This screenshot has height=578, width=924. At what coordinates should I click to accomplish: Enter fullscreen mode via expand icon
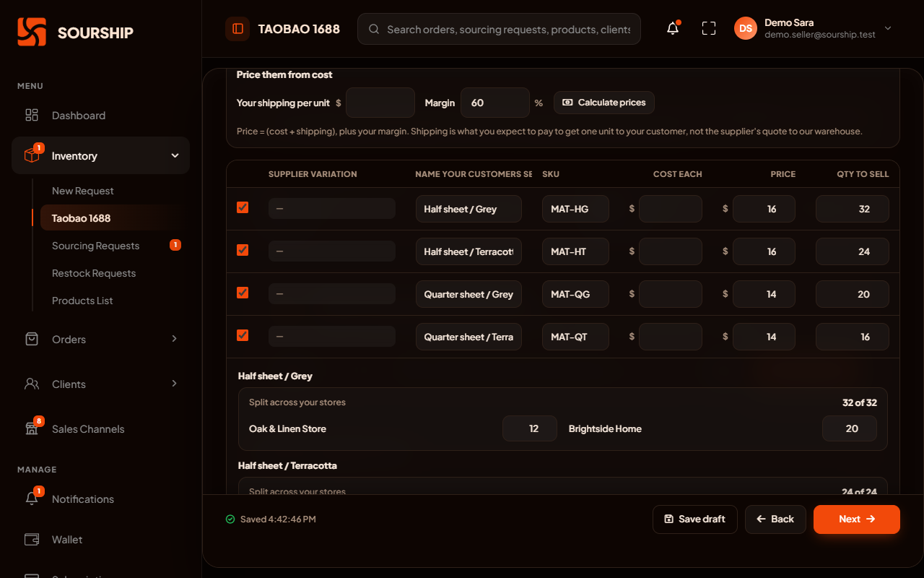pyautogui.click(x=709, y=29)
